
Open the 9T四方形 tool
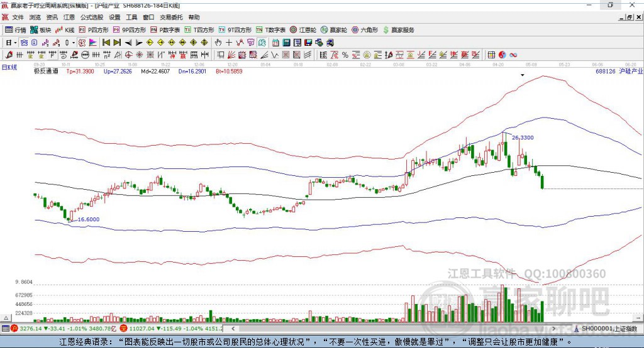pos(235,30)
